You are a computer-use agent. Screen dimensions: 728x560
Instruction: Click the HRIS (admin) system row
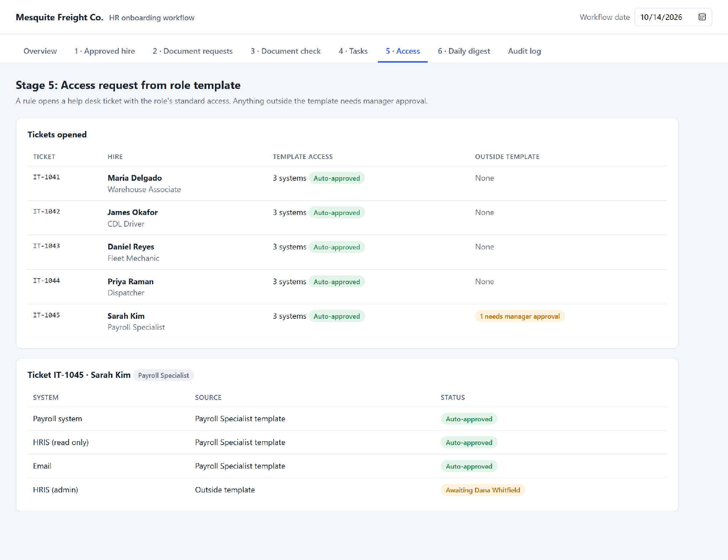[x=347, y=490]
